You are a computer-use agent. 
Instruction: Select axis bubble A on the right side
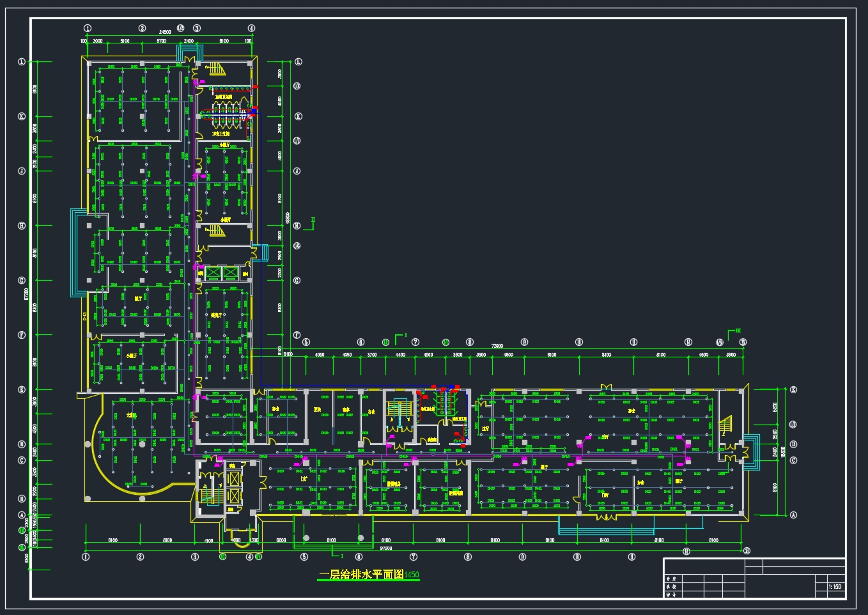click(x=794, y=515)
